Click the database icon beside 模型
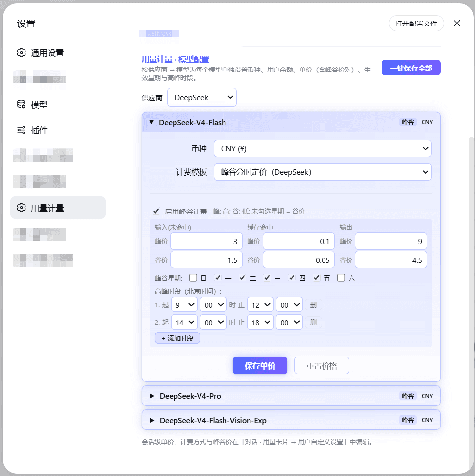The image size is (475, 476). [21, 104]
